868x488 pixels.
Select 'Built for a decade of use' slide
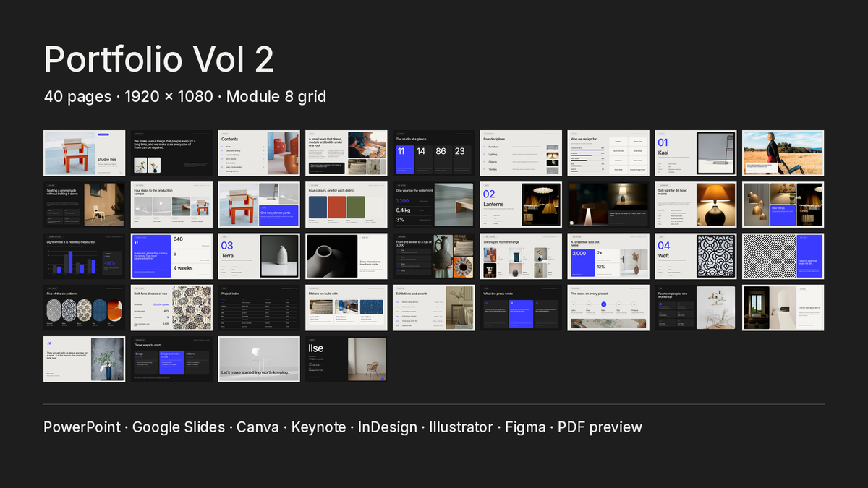(x=171, y=307)
